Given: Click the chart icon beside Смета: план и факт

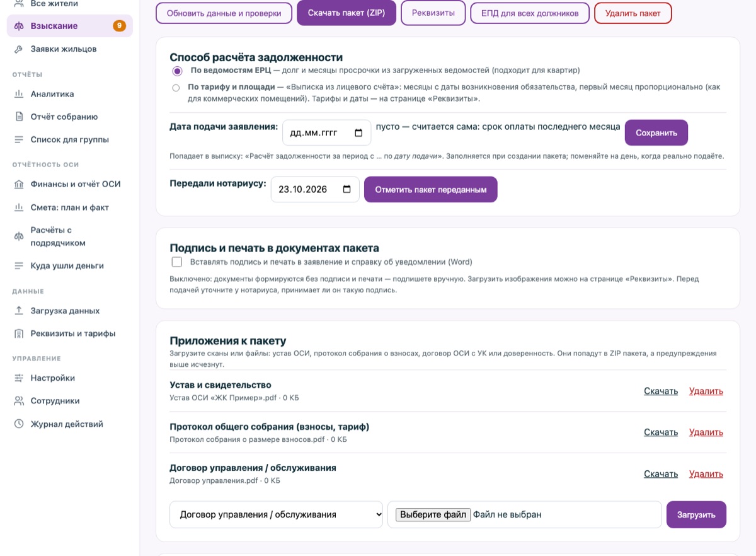Looking at the screenshot, I should click(19, 207).
